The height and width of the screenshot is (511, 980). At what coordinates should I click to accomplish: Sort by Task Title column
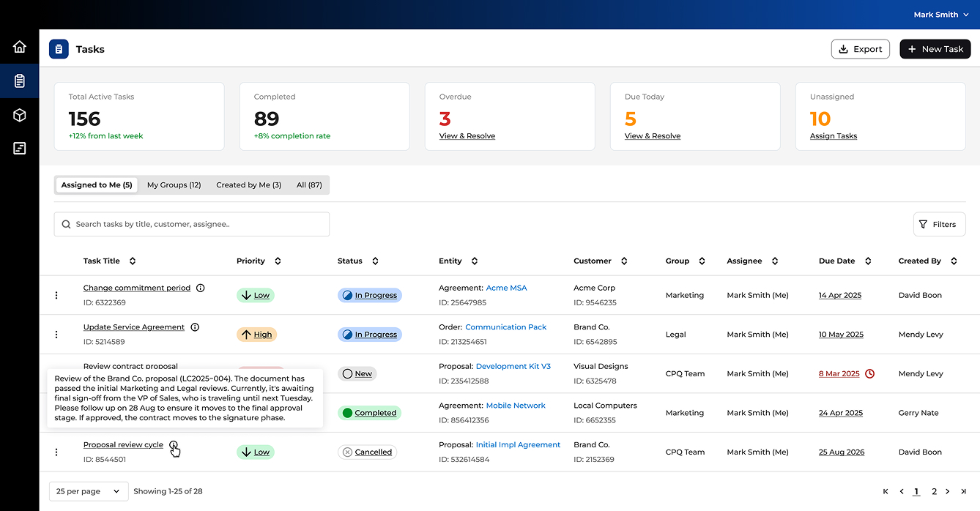[x=133, y=261]
